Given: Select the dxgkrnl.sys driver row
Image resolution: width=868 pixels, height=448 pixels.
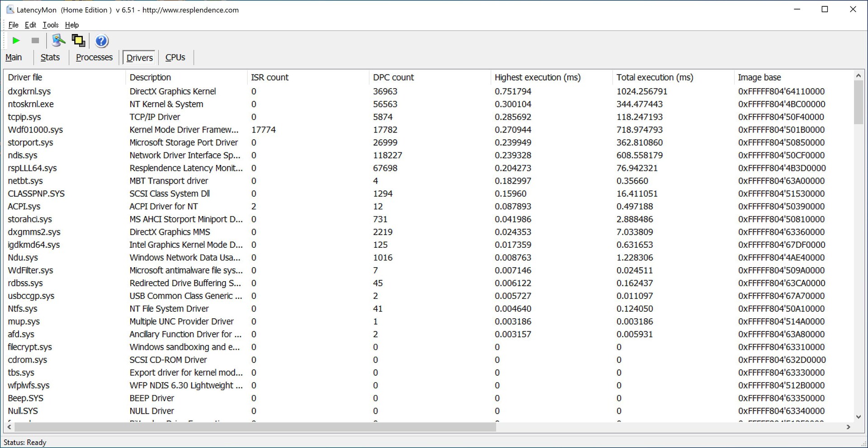Looking at the screenshot, I should (x=29, y=91).
